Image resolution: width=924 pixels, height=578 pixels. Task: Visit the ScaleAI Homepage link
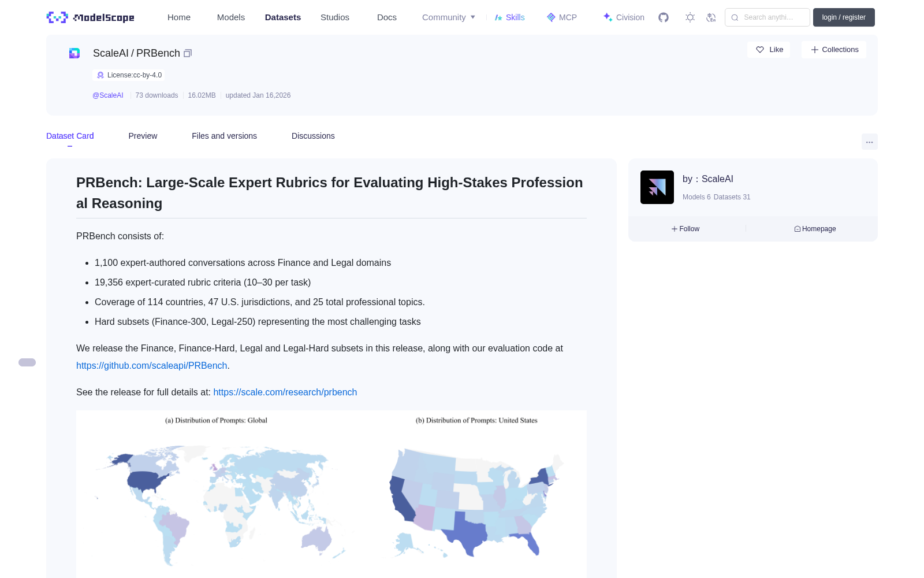click(815, 229)
